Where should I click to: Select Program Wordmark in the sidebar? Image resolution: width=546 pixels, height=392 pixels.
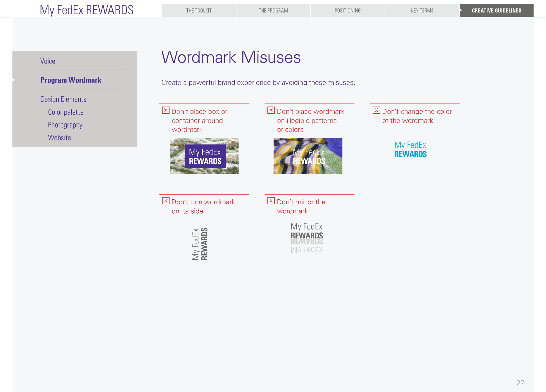pos(71,80)
